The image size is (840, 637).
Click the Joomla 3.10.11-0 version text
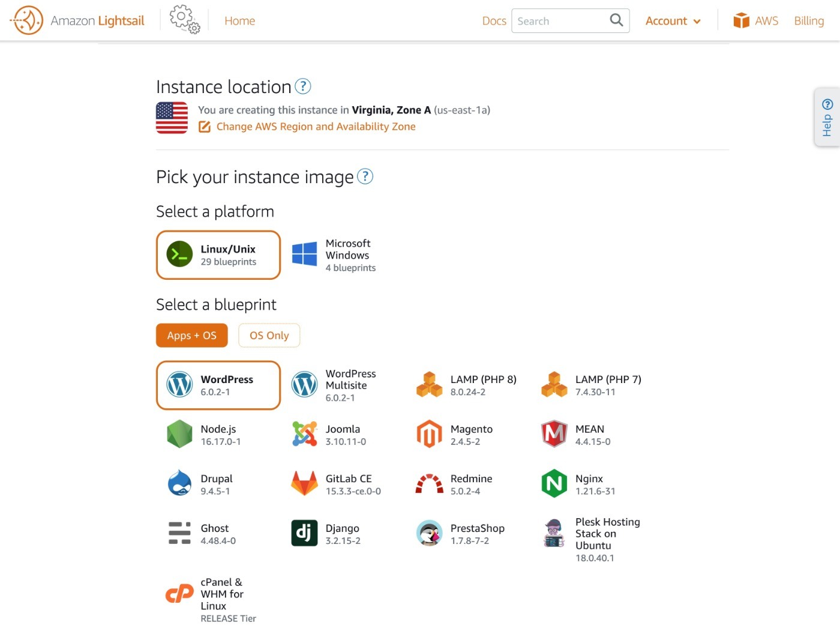coord(346,442)
